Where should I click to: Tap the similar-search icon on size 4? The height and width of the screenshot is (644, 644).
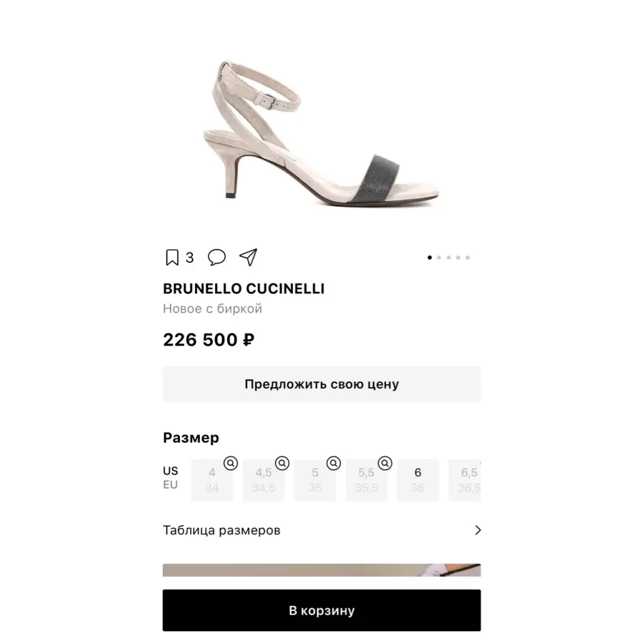231,464
